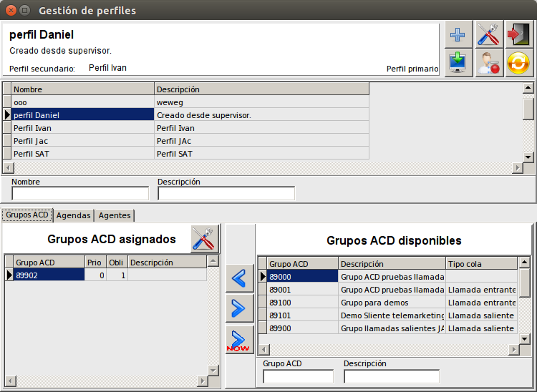Click 'Grupo para demos' description cell
The width and height of the screenshot is (537, 392).
tap(392, 303)
